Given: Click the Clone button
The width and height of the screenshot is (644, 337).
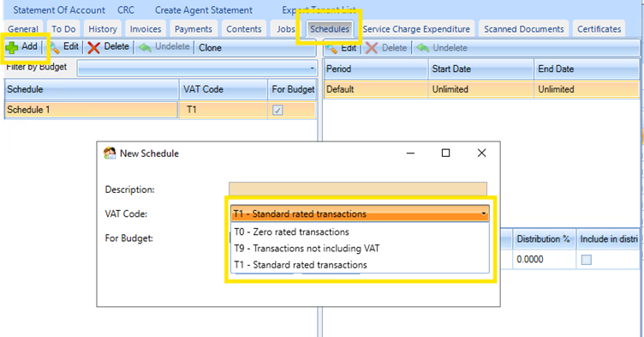Looking at the screenshot, I should (210, 48).
